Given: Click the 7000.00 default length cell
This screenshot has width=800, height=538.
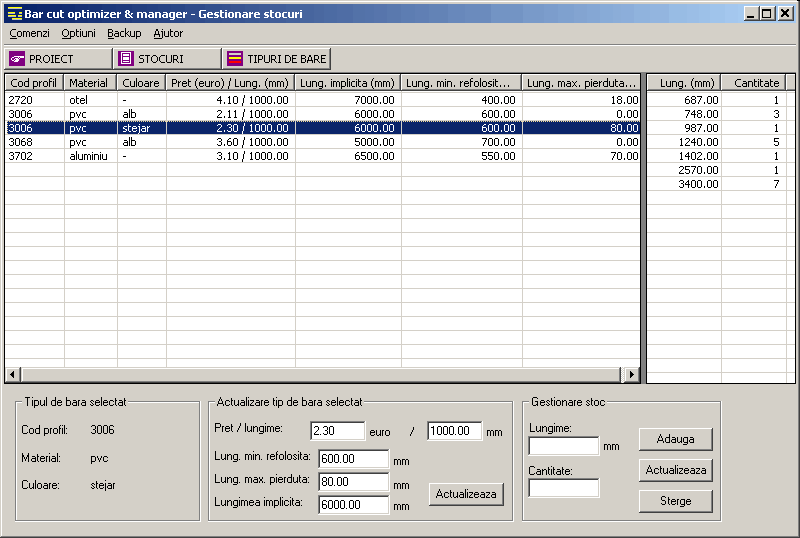Looking at the screenshot, I should (x=348, y=100).
